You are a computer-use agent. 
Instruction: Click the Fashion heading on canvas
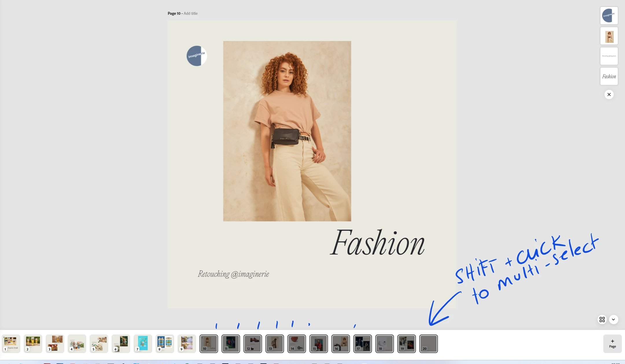click(377, 243)
